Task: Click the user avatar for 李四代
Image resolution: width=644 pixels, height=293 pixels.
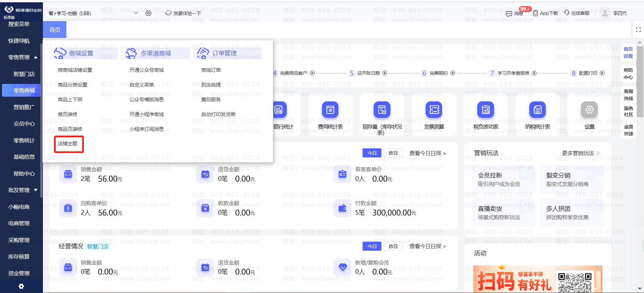Action: [605, 13]
